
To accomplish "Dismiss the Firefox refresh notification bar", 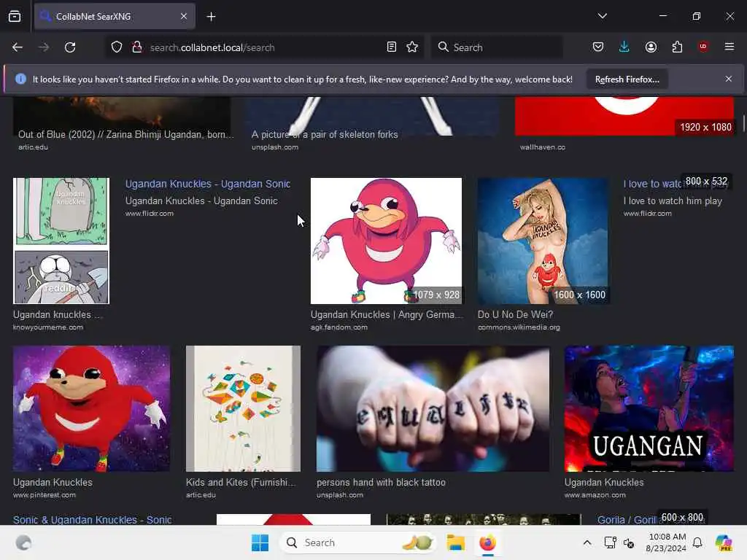I will point(729,79).
